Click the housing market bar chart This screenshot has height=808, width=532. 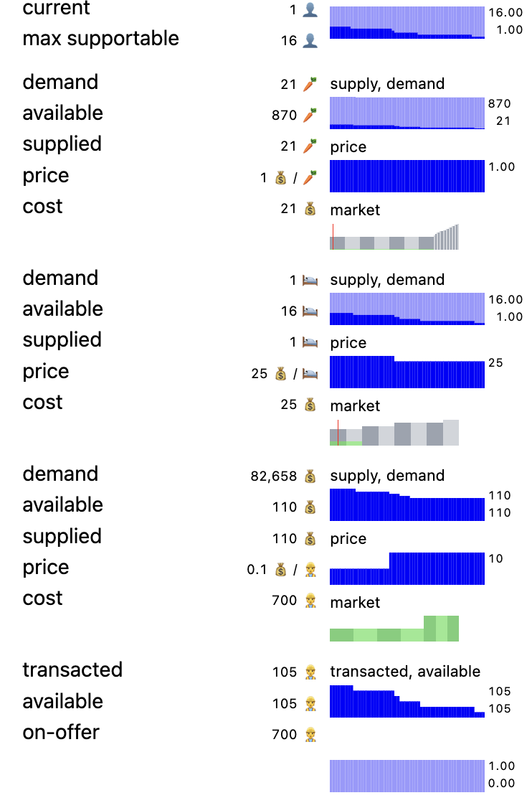point(394,433)
